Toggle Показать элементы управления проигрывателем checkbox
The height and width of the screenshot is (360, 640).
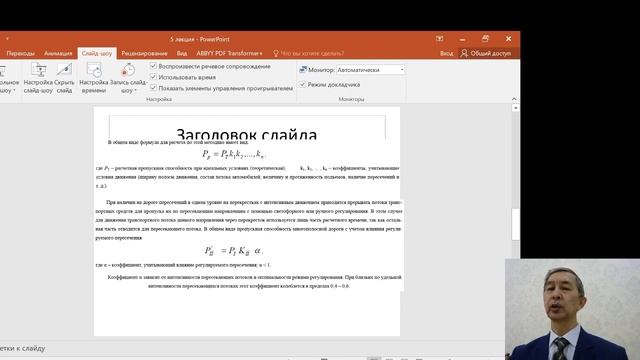coord(153,88)
